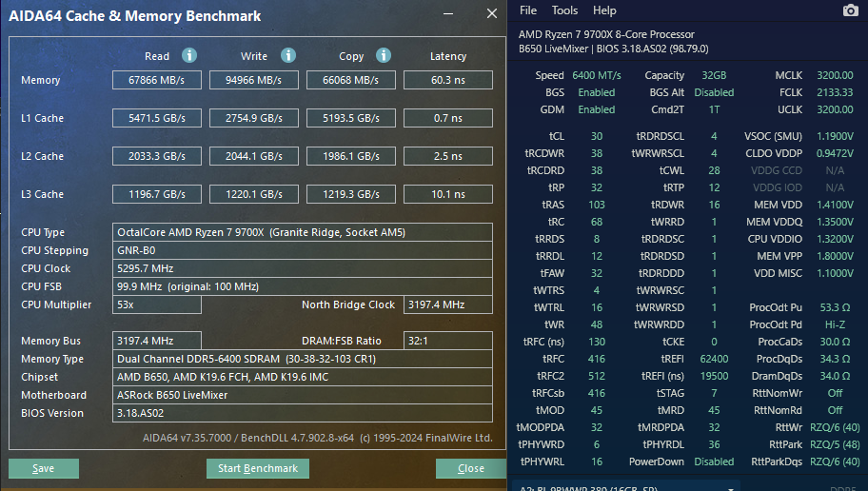Click the L3 Cache latency 10.1 ns
Image resolution: width=868 pixels, height=491 pixels.
448,194
